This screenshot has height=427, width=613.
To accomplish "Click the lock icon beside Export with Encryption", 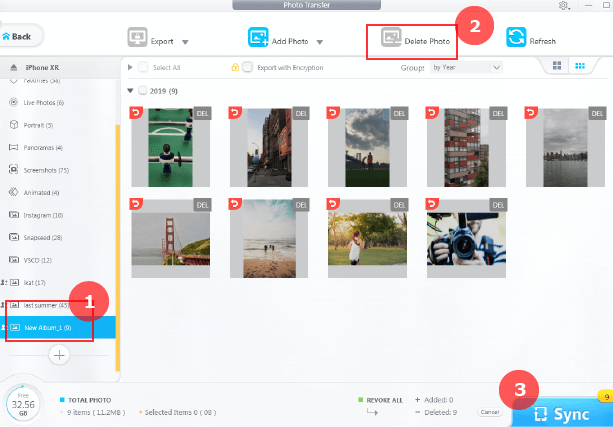I will coord(235,67).
